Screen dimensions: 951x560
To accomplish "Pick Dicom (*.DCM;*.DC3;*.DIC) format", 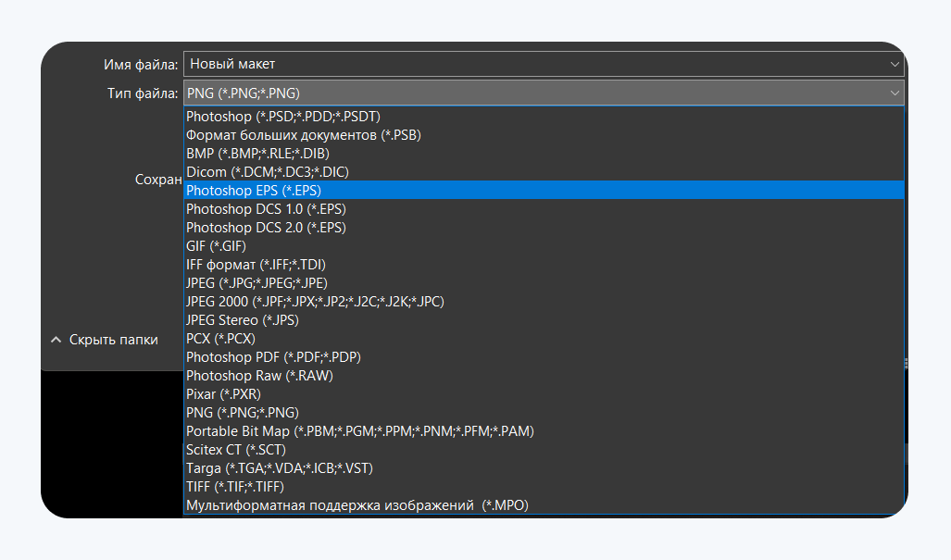I will (544, 172).
